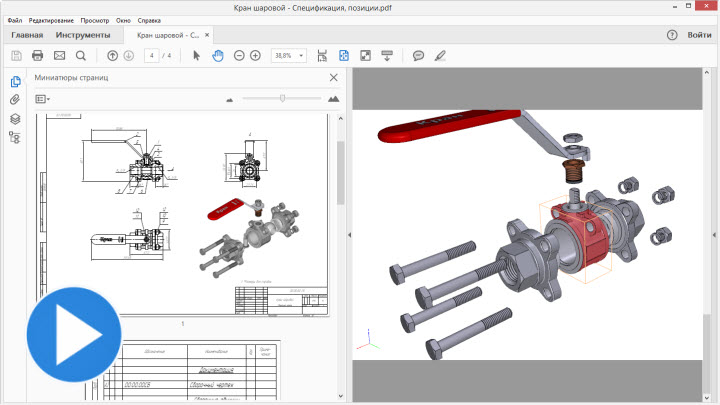Go to previous page with up arrow
The image size is (720, 405).
112,55
